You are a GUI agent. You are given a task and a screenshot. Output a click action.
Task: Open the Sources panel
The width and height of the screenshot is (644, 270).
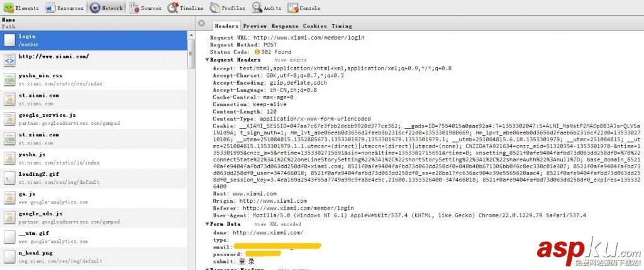145,8
